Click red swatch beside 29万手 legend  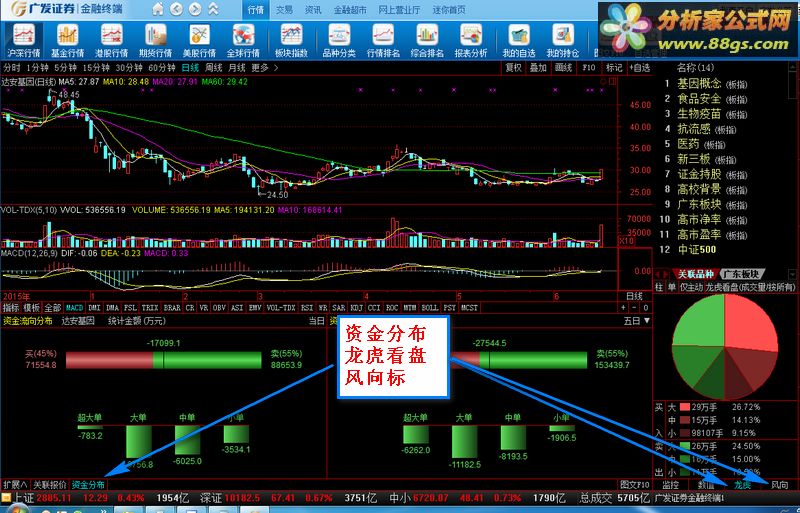pyautogui.click(x=685, y=407)
